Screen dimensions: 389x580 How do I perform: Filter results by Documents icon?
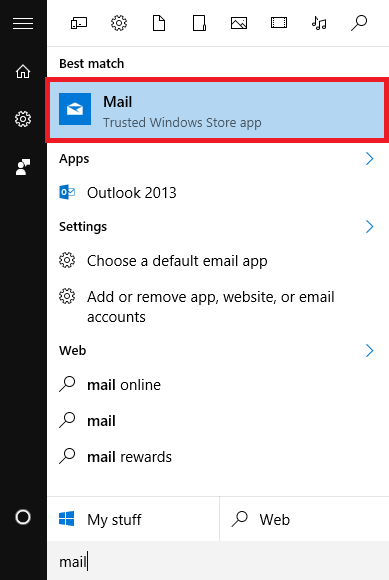159,23
